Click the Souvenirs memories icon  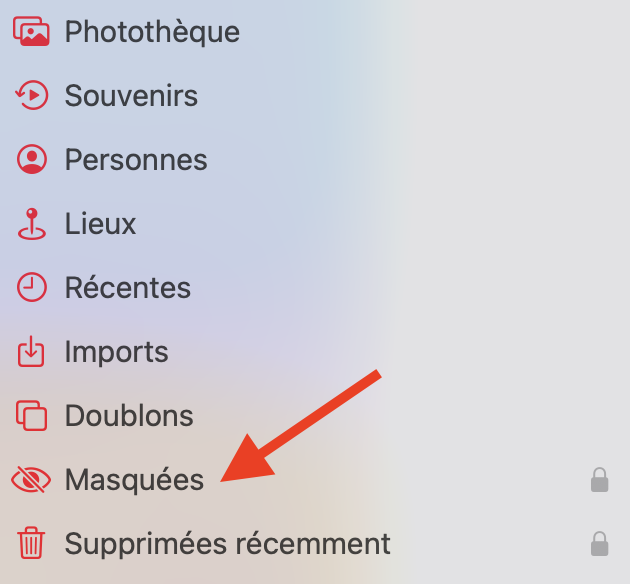tap(32, 96)
